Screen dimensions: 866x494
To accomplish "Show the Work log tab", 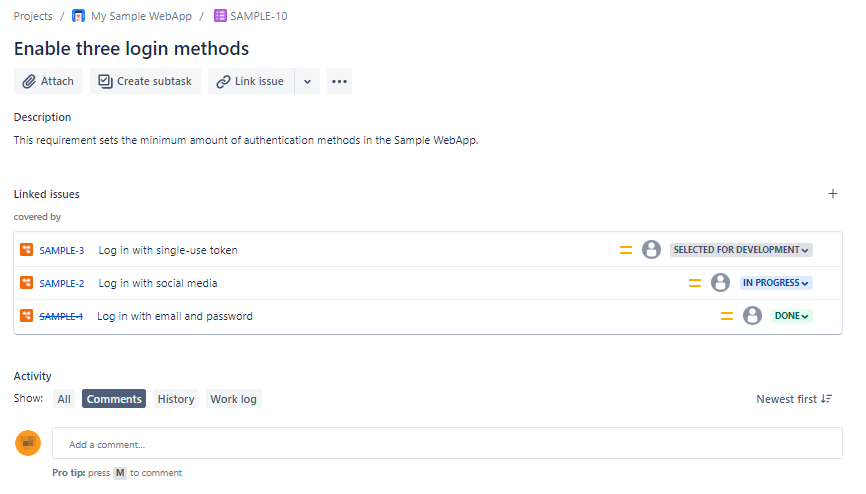I will (233, 399).
